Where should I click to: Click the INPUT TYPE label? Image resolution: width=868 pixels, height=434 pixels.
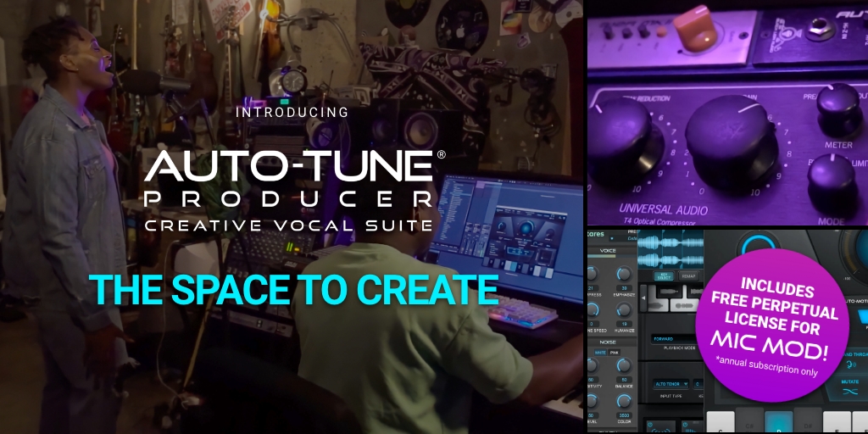[671, 396]
